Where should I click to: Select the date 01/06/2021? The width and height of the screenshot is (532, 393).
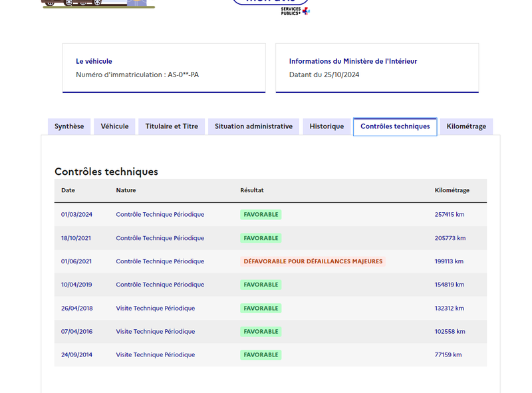tap(76, 261)
